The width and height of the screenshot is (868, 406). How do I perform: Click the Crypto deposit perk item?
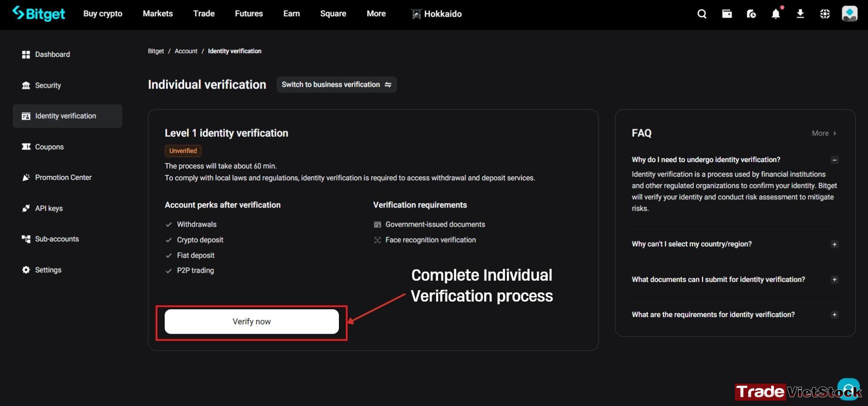tap(194, 240)
